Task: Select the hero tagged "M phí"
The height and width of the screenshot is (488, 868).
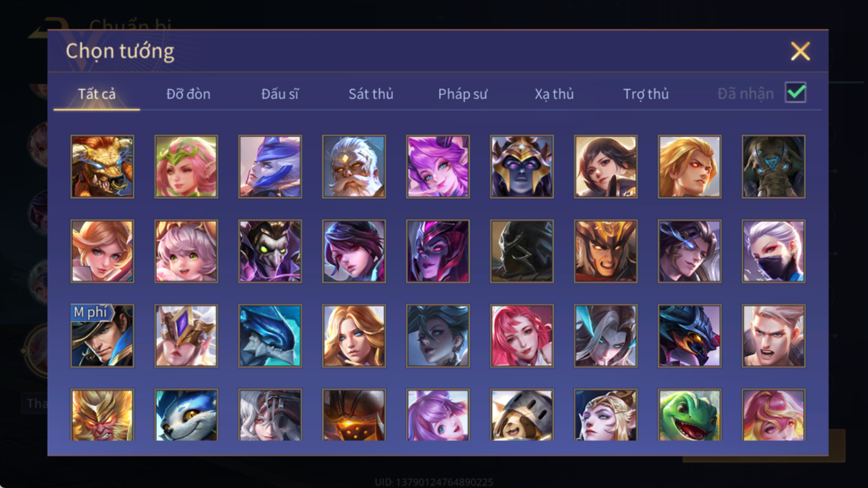Action: tap(102, 335)
